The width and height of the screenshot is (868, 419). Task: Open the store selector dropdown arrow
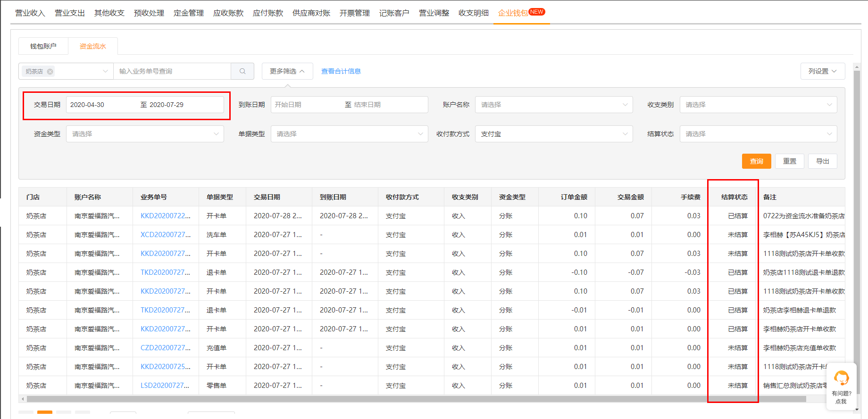click(x=105, y=71)
